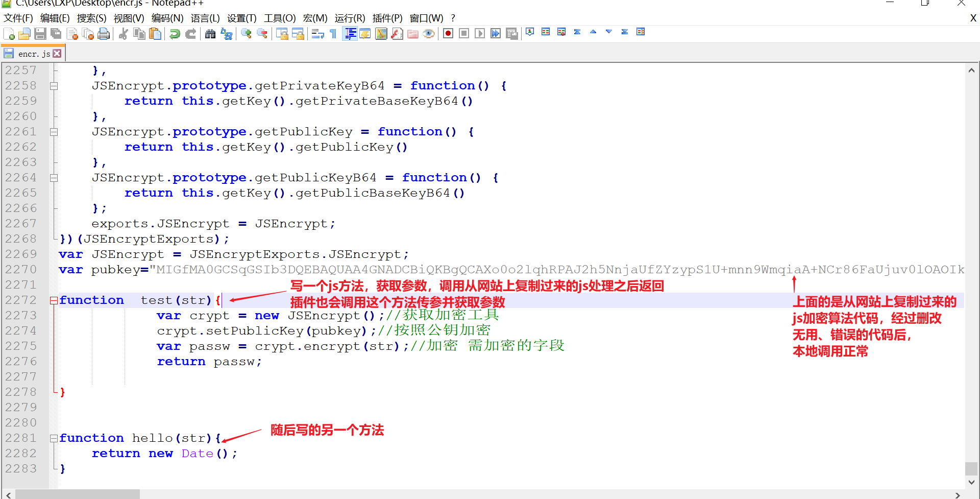This screenshot has height=499, width=980.
Task: Click the horizontal scrollbar thumb
Action: pyautogui.click(x=77, y=494)
